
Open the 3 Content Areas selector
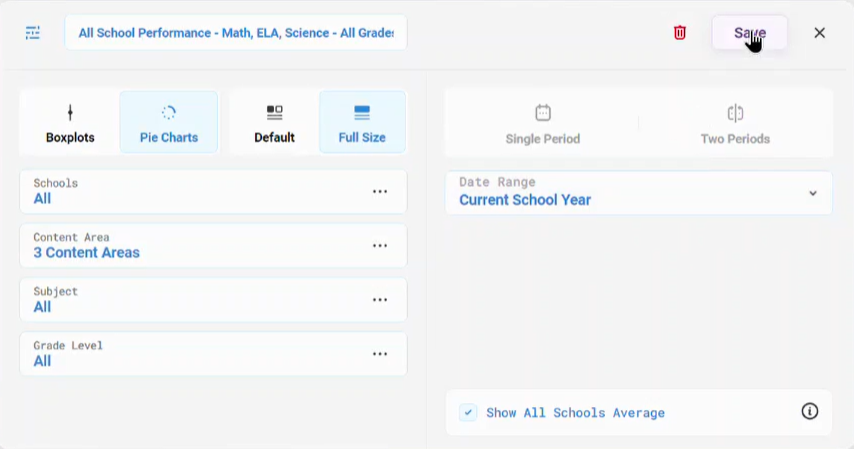point(214,246)
